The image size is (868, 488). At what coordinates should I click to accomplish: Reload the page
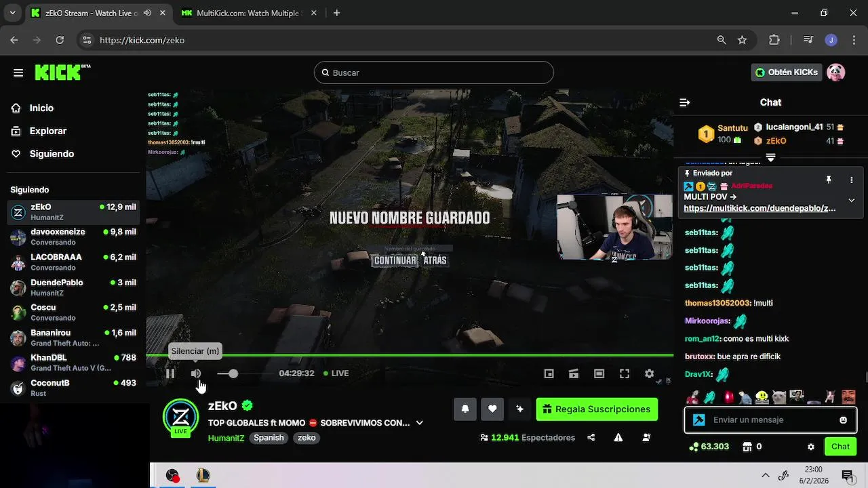60,40
